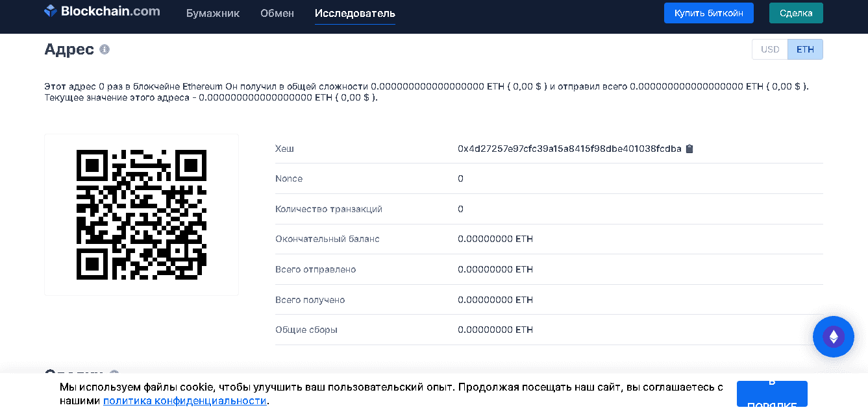Image resolution: width=868 pixels, height=412 pixels.
Task: Open the floating Ethereum round button
Action: 833,336
